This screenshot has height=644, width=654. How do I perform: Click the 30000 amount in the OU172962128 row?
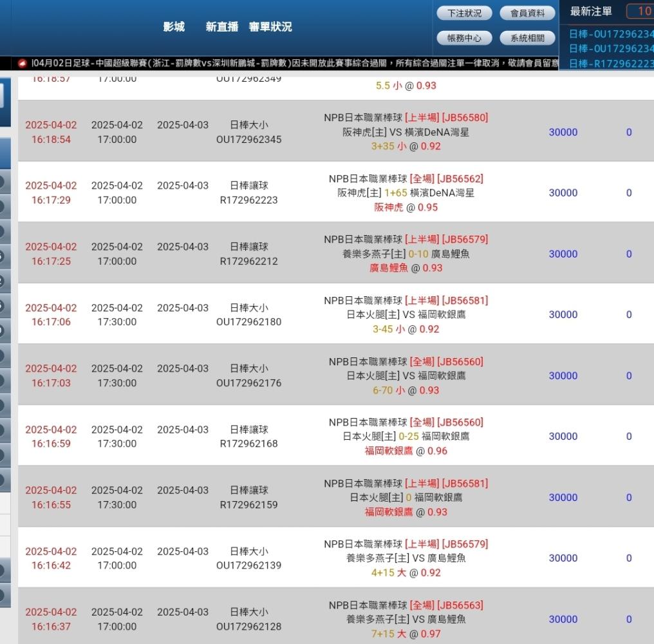point(563,620)
